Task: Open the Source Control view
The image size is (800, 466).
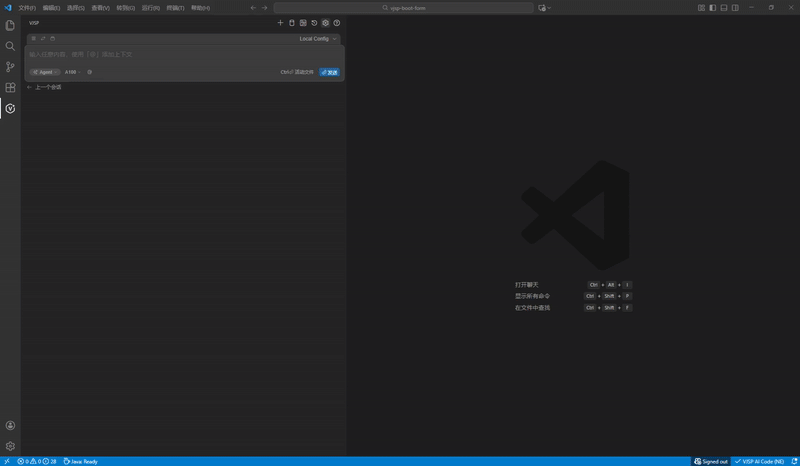Action: coord(10,67)
